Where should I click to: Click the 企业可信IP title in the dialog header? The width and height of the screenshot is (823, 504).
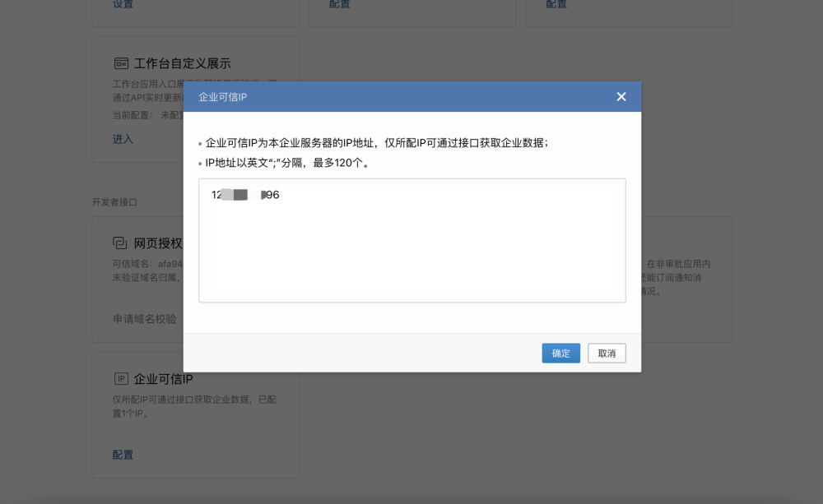(x=223, y=97)
